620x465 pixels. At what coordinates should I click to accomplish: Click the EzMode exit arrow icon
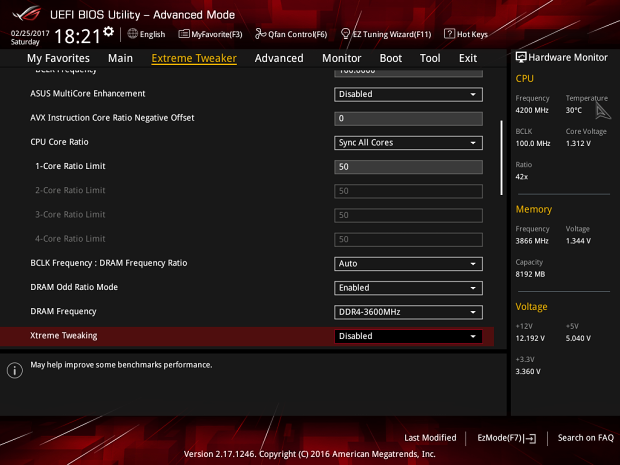point(530,438)
